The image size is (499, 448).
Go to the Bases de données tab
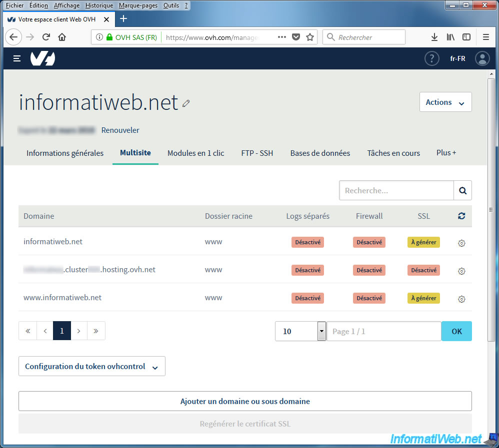320,153
